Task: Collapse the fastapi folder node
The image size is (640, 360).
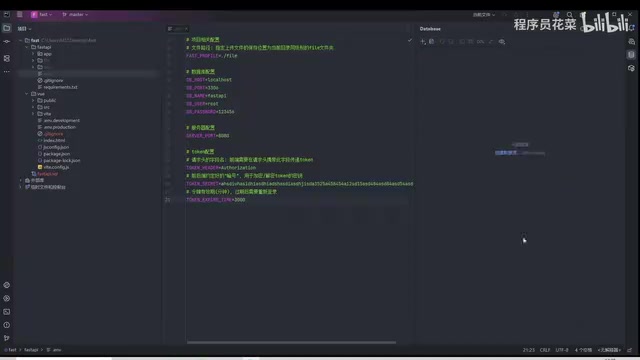Action: (27, 47)
